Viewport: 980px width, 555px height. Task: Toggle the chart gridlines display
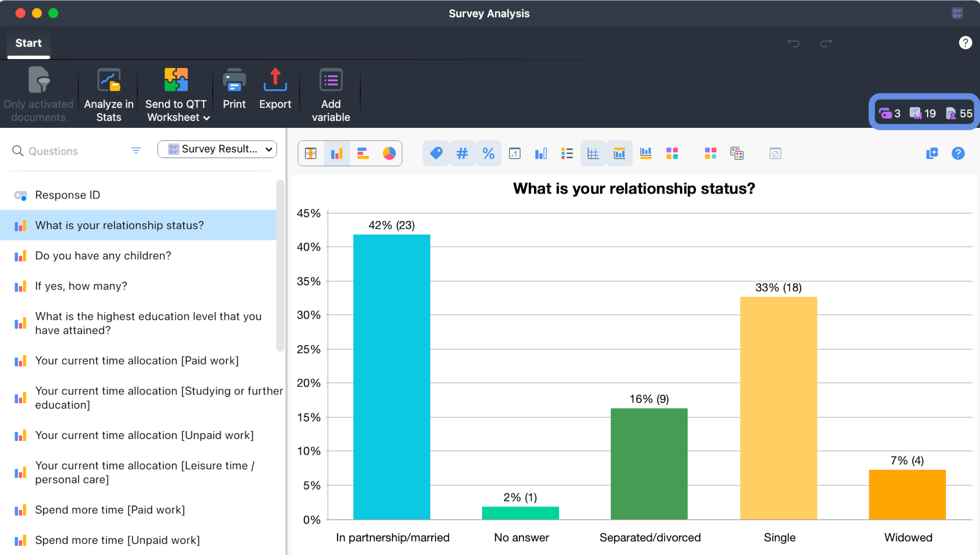(593, 153)
